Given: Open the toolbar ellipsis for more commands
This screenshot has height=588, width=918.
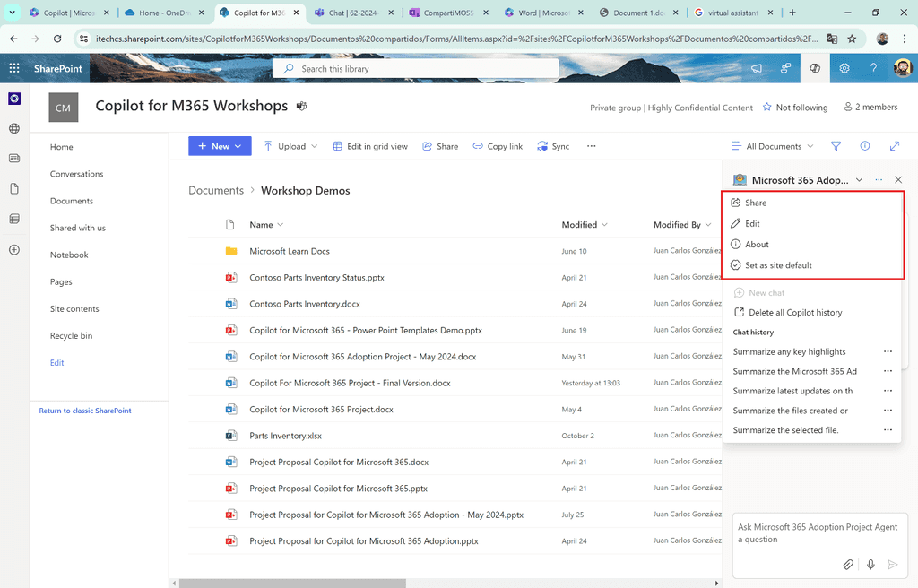Looking at the screenshot, I should point(592,146).
